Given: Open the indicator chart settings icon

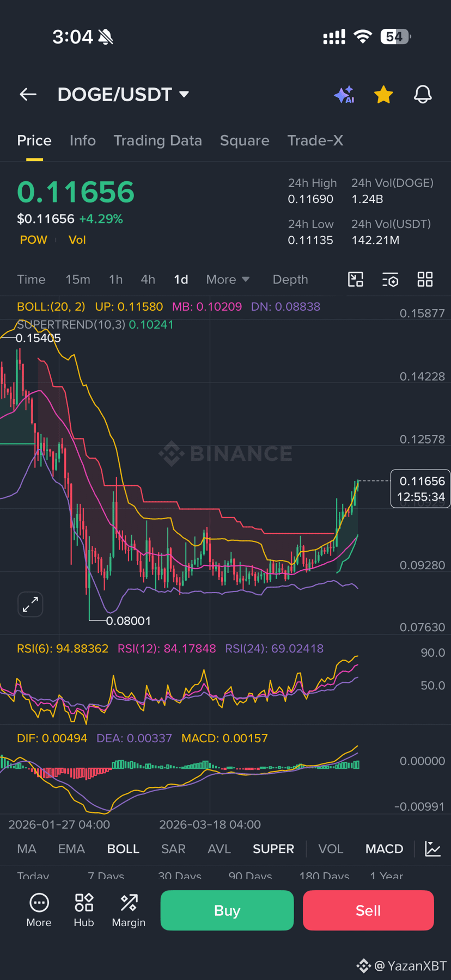Looking at the screenshot, I should [x=433, y=848].
